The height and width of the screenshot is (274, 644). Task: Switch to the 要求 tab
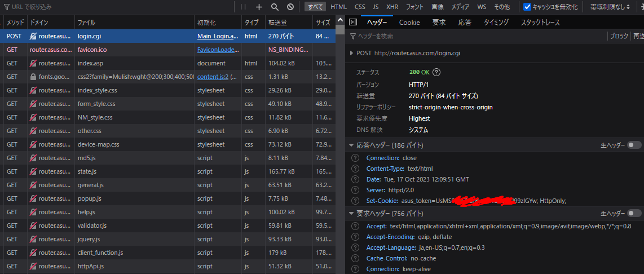[439, 22]
